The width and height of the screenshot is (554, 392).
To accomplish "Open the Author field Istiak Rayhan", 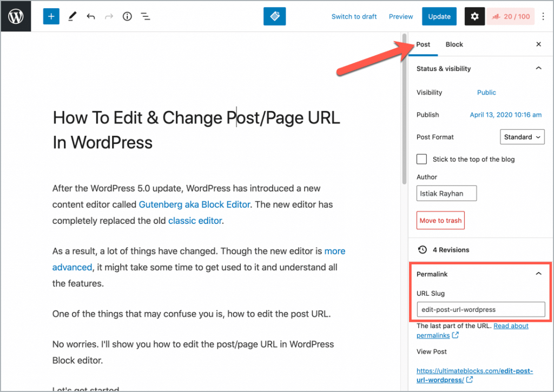I will click(446, 194).
